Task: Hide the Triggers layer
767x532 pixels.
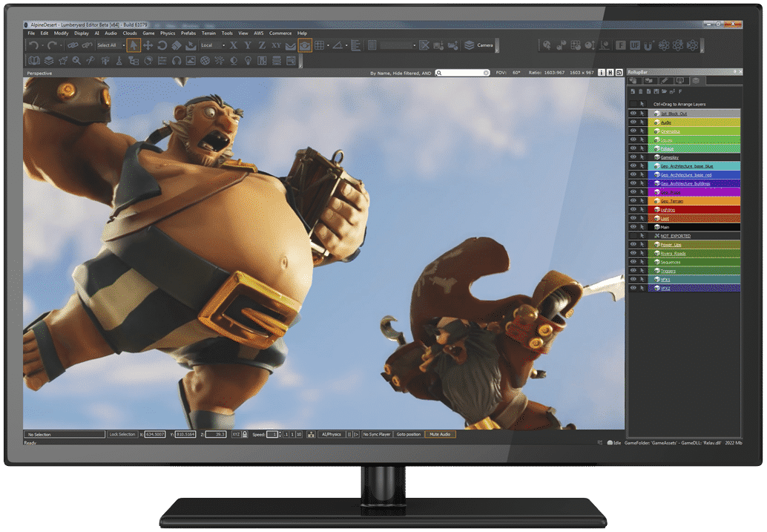Action: coord(633,271)
